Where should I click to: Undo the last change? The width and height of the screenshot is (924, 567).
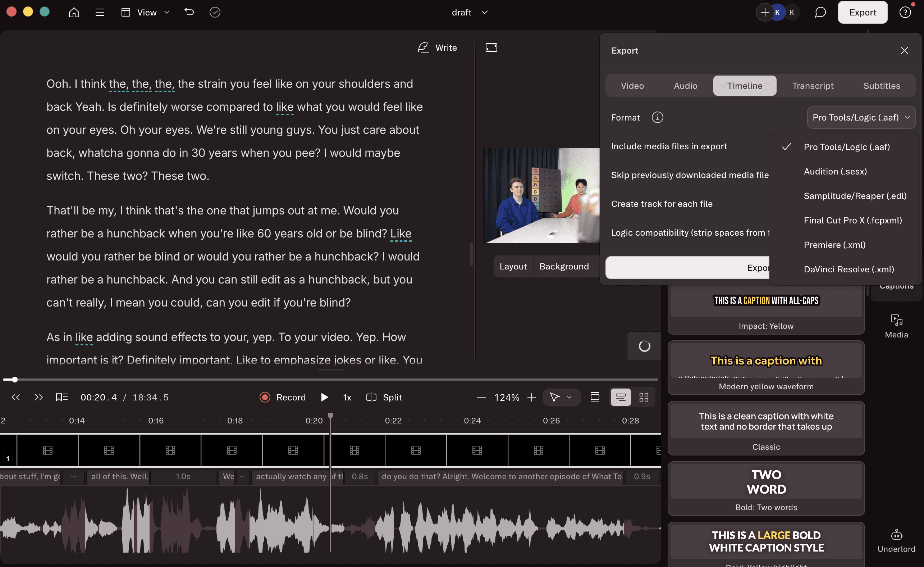point(189,12)
